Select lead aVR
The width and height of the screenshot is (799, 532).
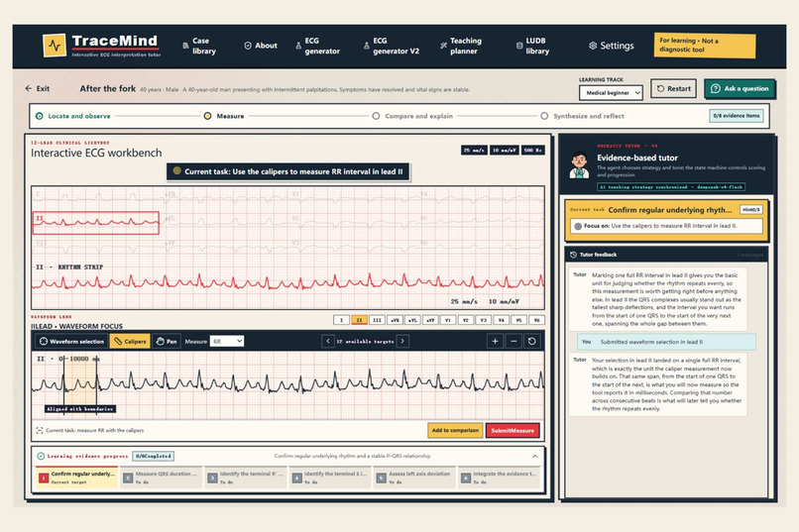[x=395, y=320]
